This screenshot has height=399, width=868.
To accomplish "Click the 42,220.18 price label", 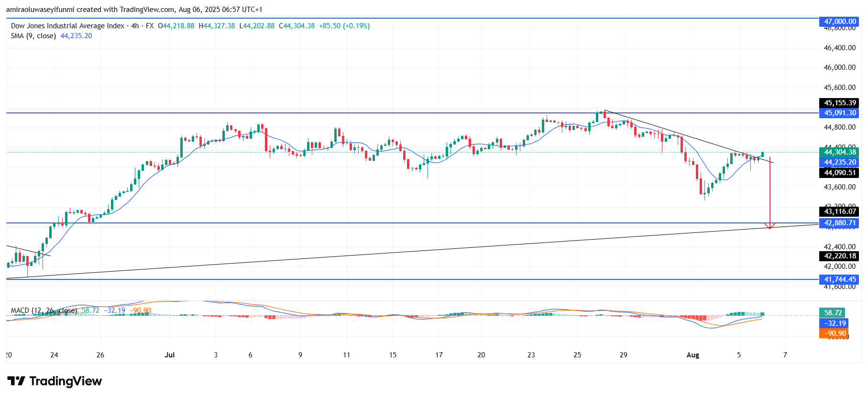I will pos(839,256).
